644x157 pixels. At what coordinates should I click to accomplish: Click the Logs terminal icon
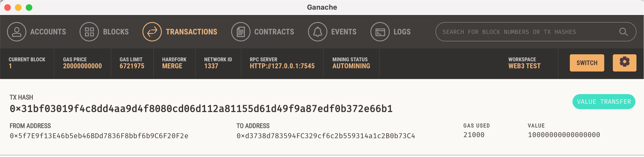pyautogui.click(x=380, y=32)
